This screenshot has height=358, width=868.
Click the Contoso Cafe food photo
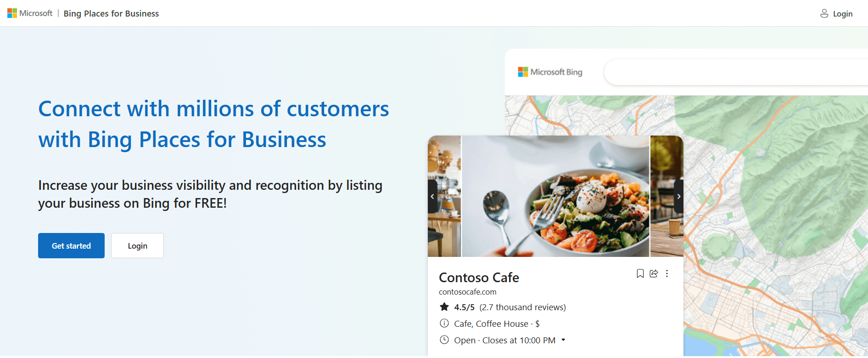(x=555, y=196)
